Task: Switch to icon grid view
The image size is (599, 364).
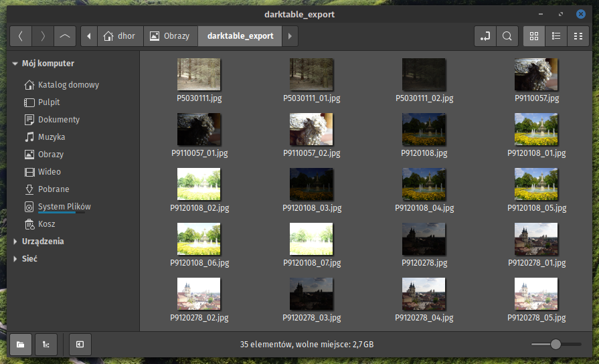Action: [x=533, y=36]
